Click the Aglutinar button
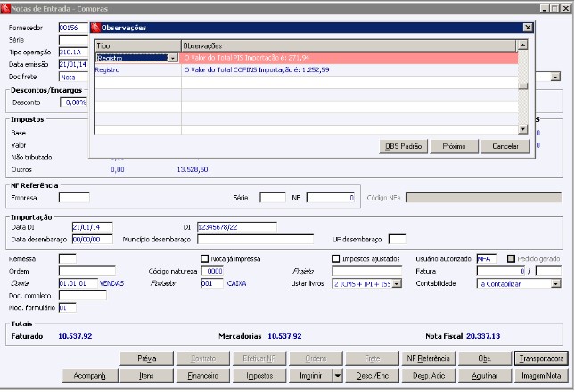Image resolution: width=575 pixels, height=392 pixels. (x=484, y=375)
